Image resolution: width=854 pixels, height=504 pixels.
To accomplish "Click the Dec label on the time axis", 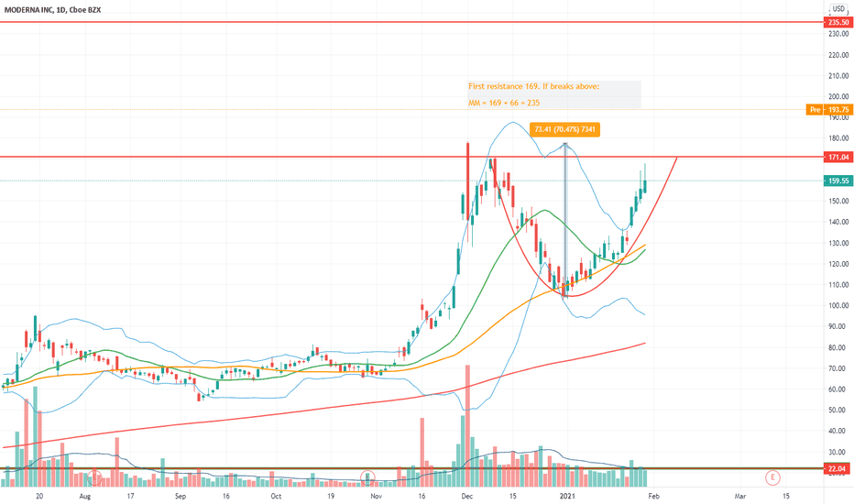I will [466, 497].
